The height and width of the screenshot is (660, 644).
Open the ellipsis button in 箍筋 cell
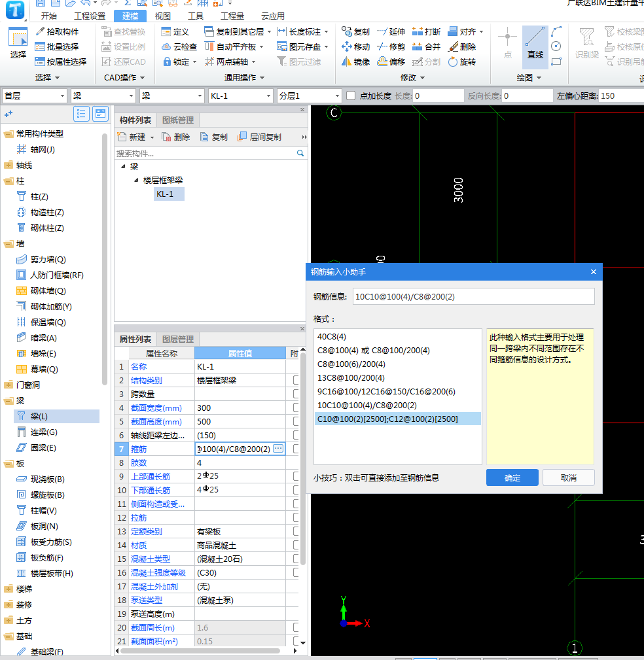pos(278,449)
